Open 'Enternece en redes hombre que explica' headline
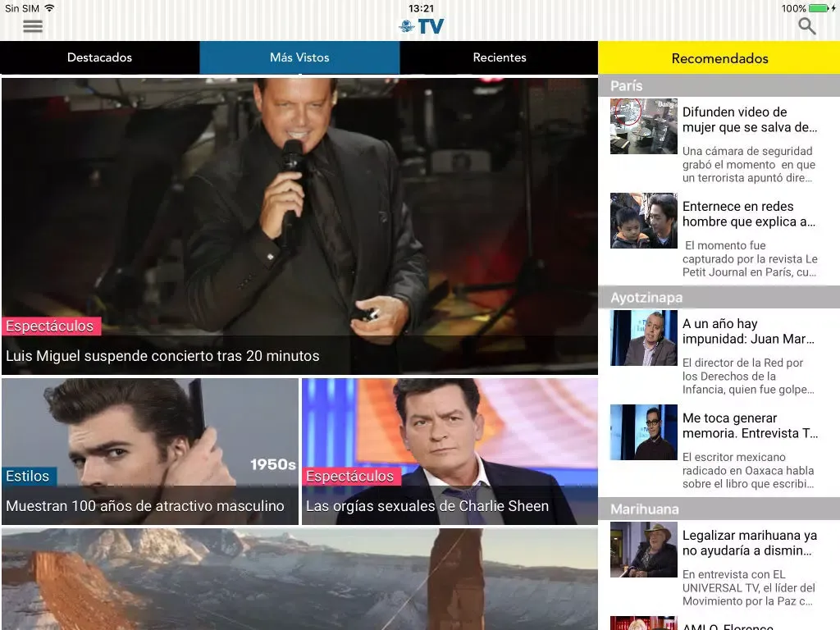This screenshot has height=630, width=840. 749,214
